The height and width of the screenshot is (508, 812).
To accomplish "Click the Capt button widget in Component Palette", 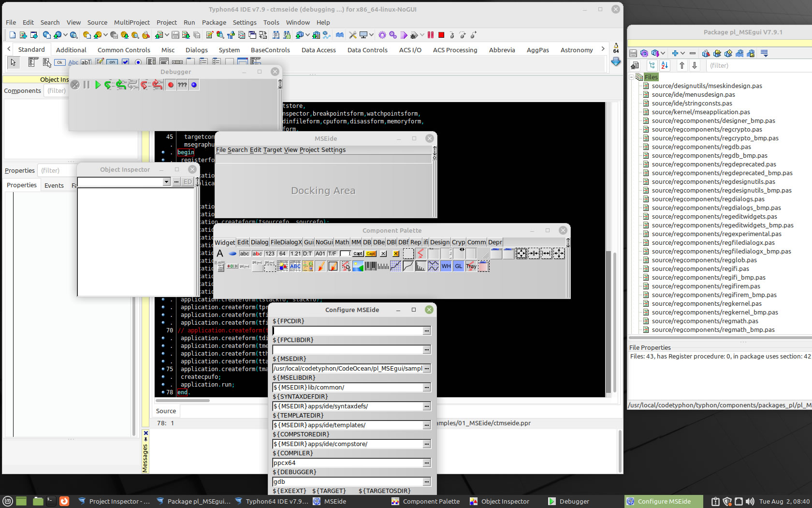I will (358, 254).
